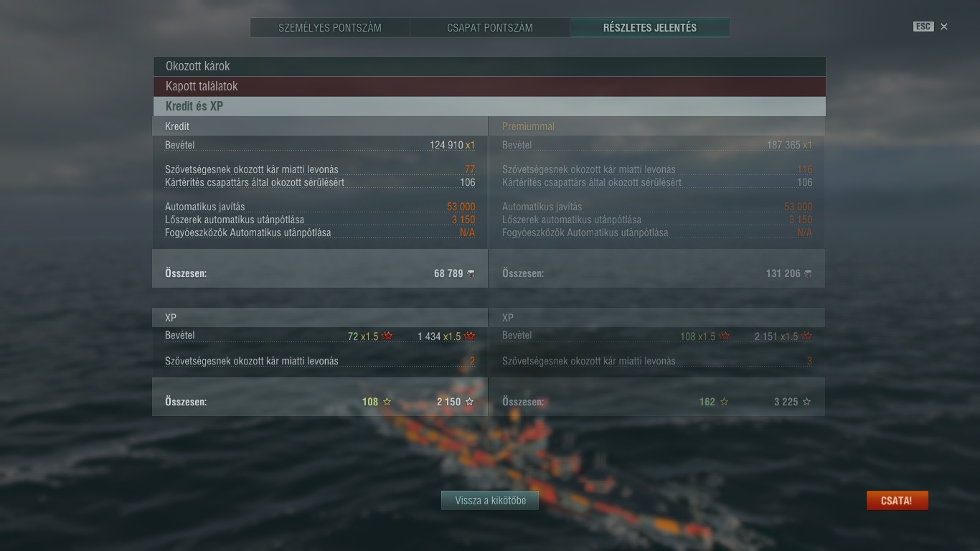
Task: Click the ESC key indicator icon
Action: (x=923, y=27)
